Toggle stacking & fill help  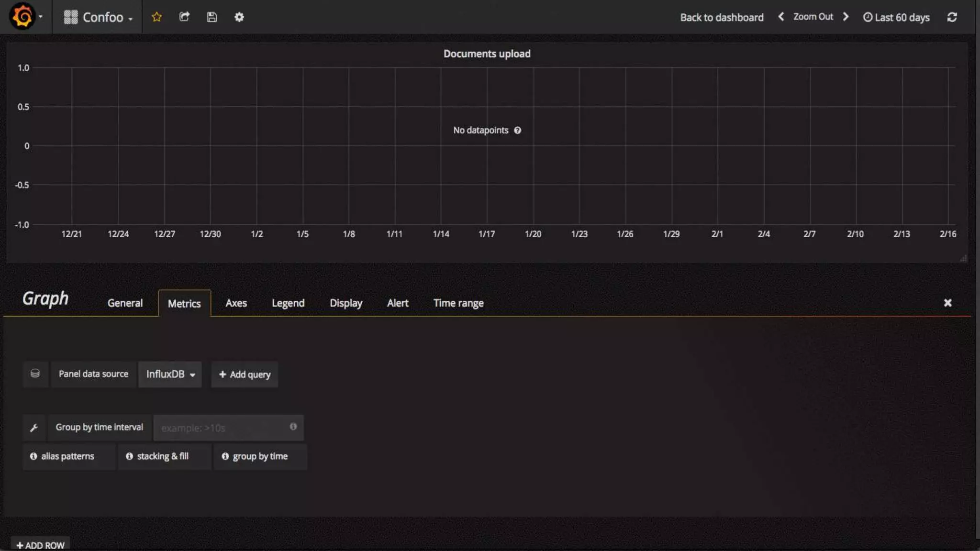click(158, 456)
